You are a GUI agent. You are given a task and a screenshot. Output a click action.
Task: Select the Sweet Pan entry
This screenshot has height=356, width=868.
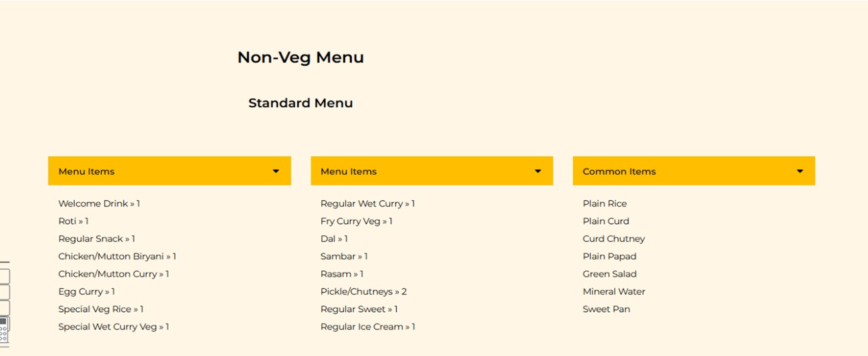606,309
